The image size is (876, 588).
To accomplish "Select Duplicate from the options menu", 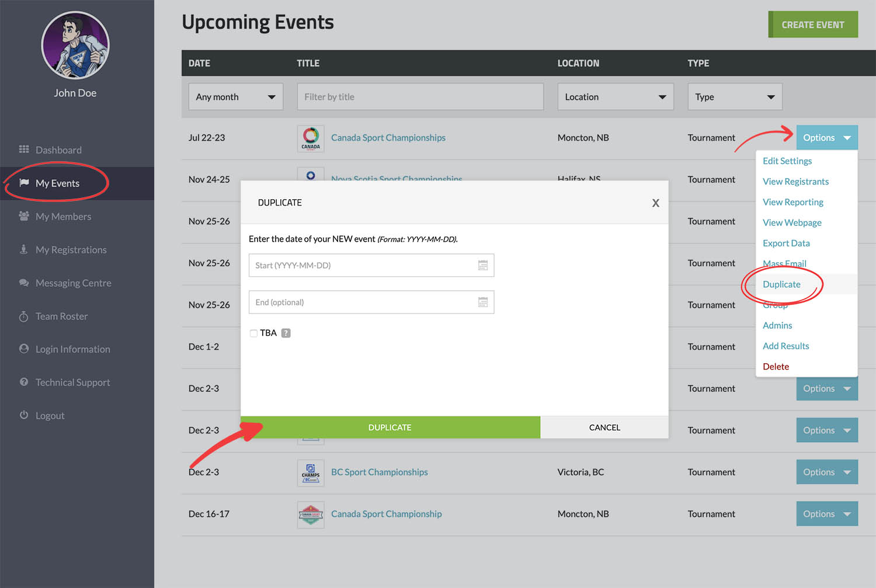I will pyautogui.click(x=781, y=284).
